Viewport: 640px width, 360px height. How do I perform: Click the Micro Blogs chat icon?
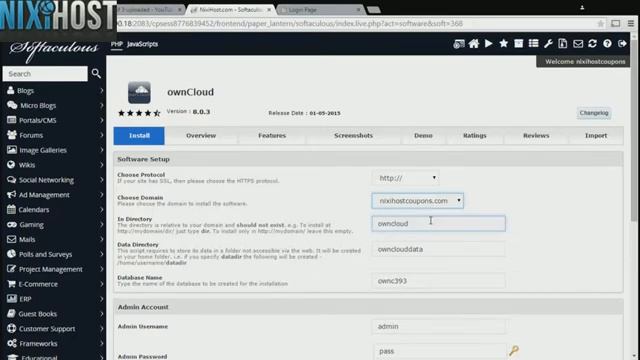(x=12, y=105)
